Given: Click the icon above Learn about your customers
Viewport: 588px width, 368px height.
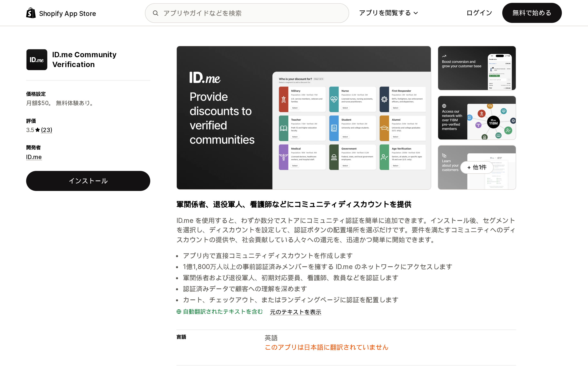Looking at the screenshot, I should pos(444,156).
